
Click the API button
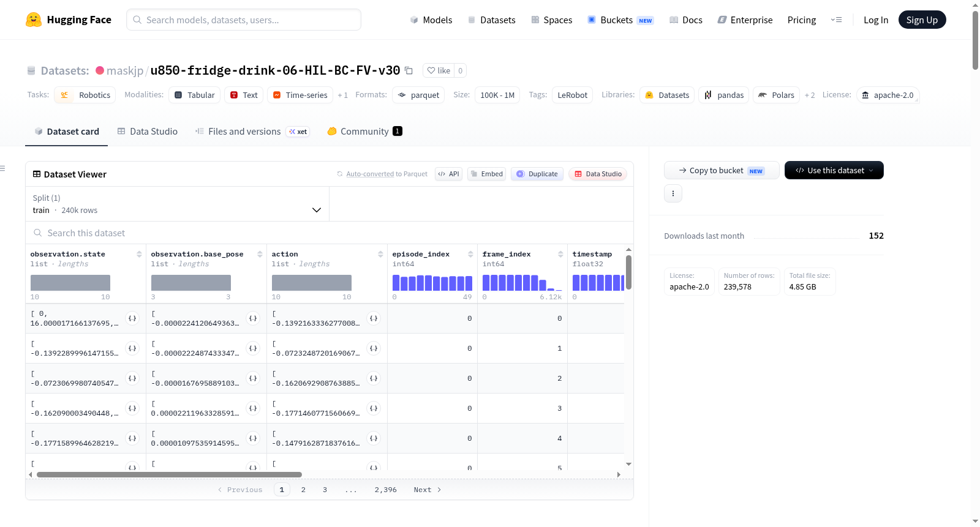[448, 174]
